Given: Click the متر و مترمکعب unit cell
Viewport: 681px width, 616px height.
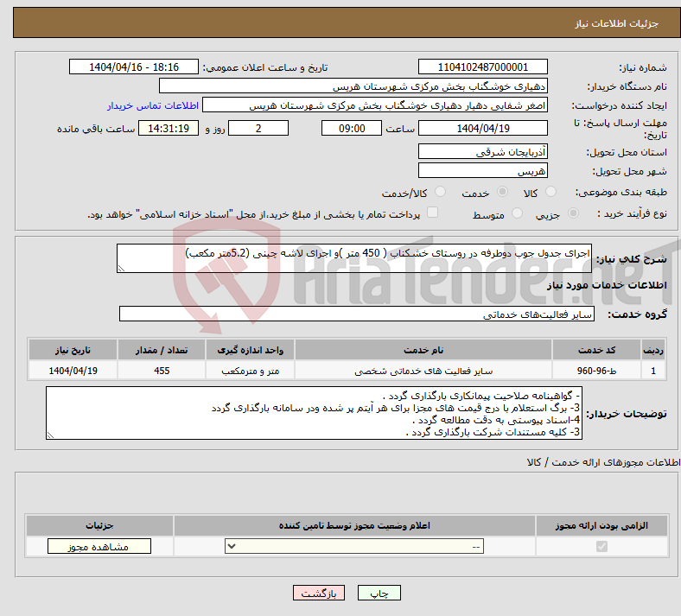Looking at the screenshot, I should 250,371.
